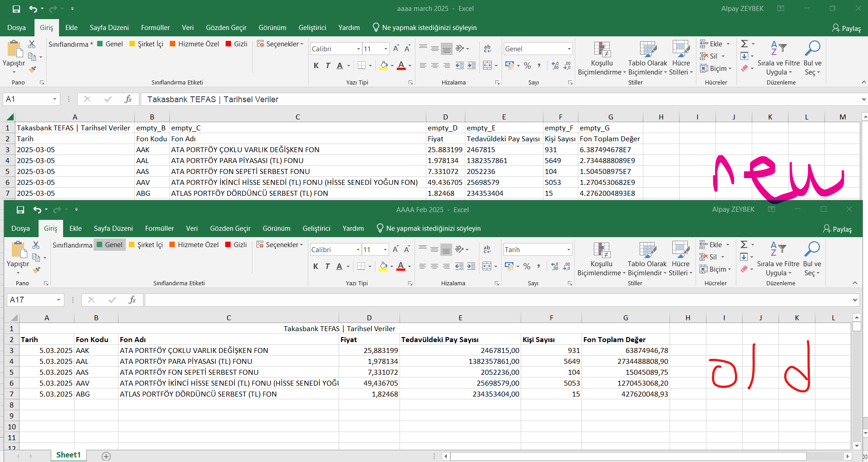Open Dosya menu in march 2025 window

[x=16, y=28]
